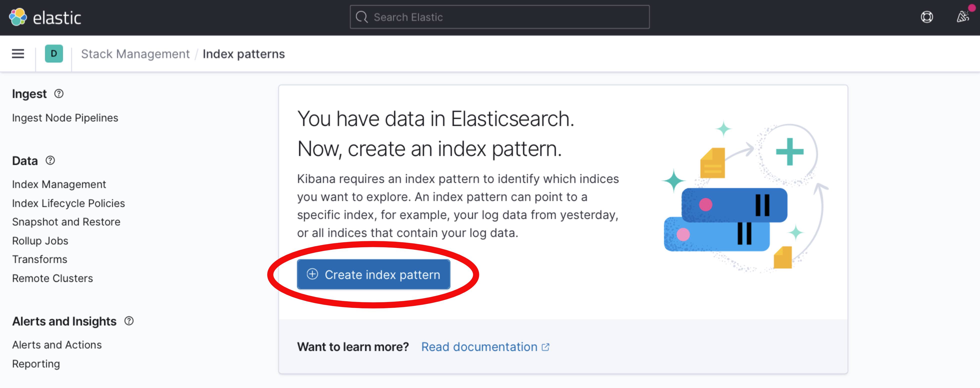980x388 pixels.
Task: Open Stack Management from the breadcrumb
Action: tap(135, 54)
